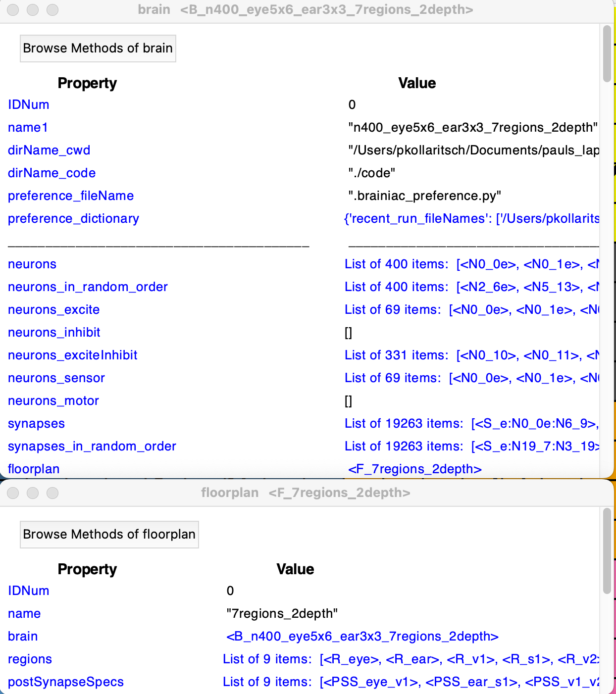The width and height of the screenshot is (616, 694).
Task: Click the neurons_in_random_order property
Action: point(88,287)
